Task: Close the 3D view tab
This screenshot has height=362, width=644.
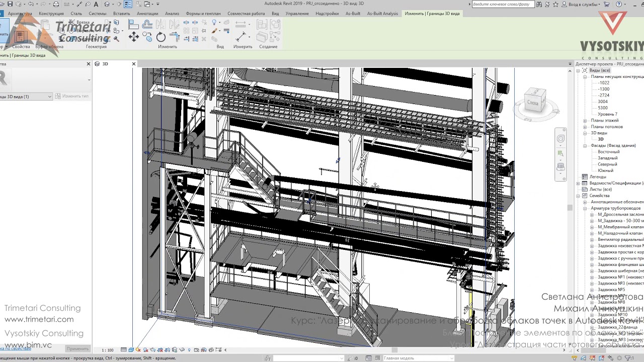Action: pyautogui.click(x=134, y=64)
